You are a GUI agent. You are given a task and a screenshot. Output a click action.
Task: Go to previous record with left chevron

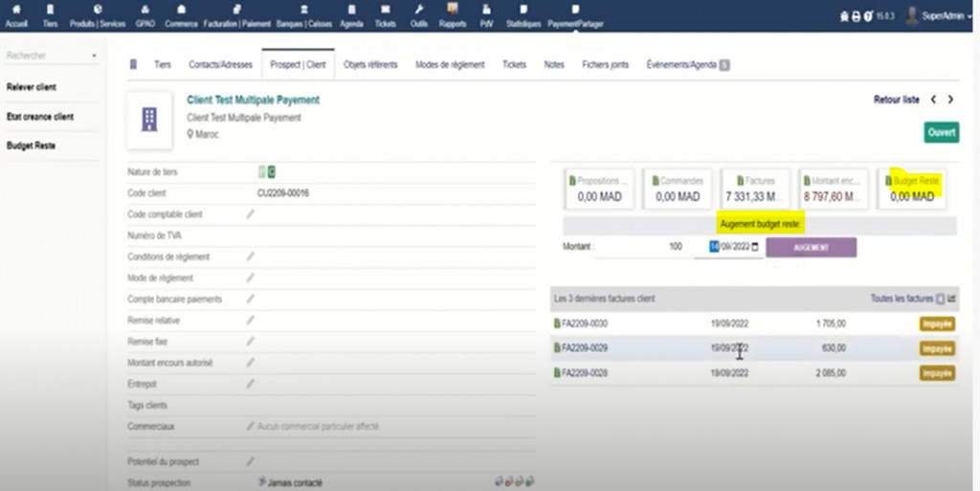click(x=934, y=100)
